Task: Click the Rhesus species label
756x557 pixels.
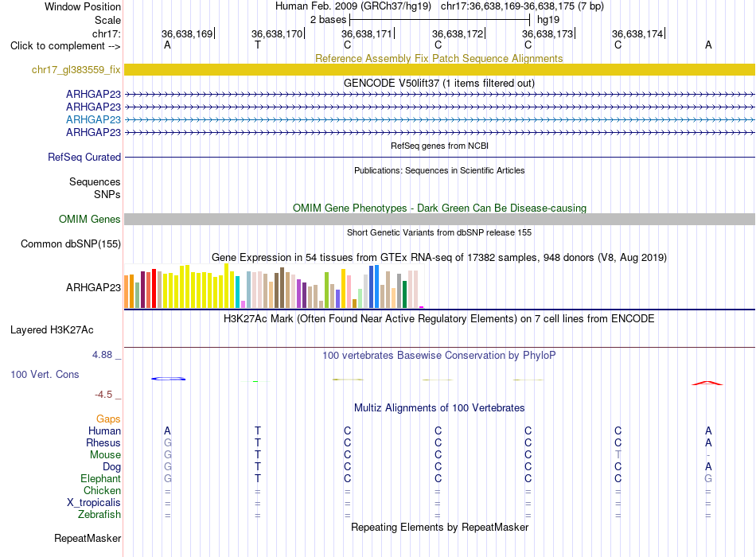Action: click(x=103, y=442)
